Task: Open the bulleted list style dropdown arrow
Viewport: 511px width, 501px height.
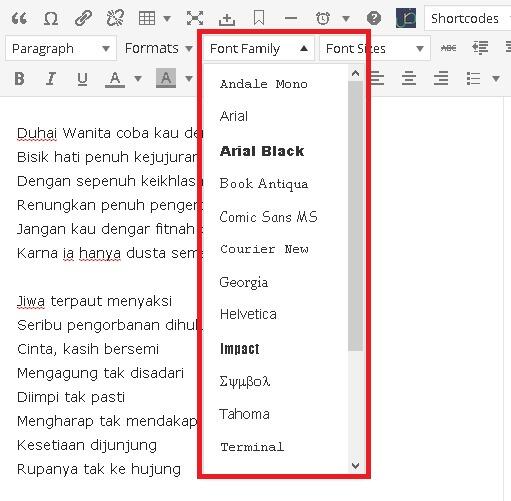Action: [x=496, y=79]
